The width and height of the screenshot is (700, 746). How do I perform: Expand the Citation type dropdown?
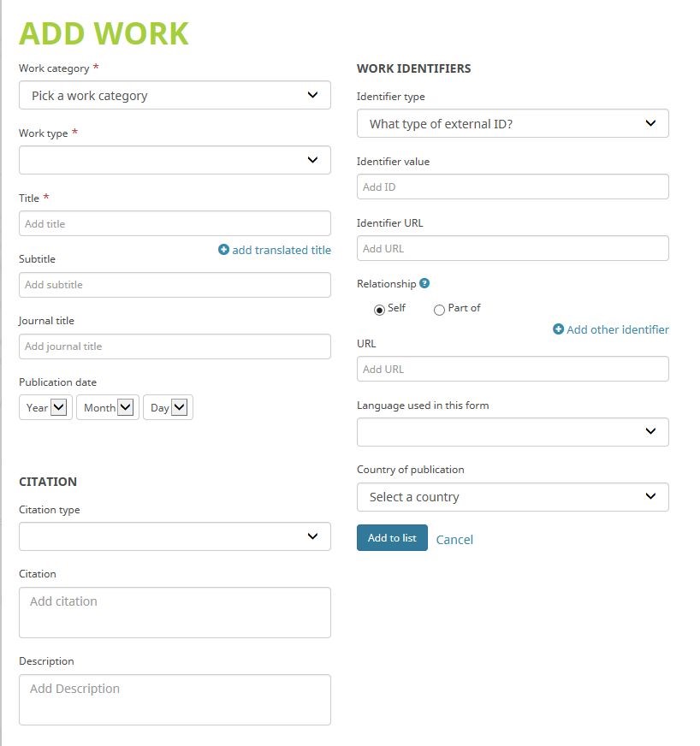coord(175,536)
